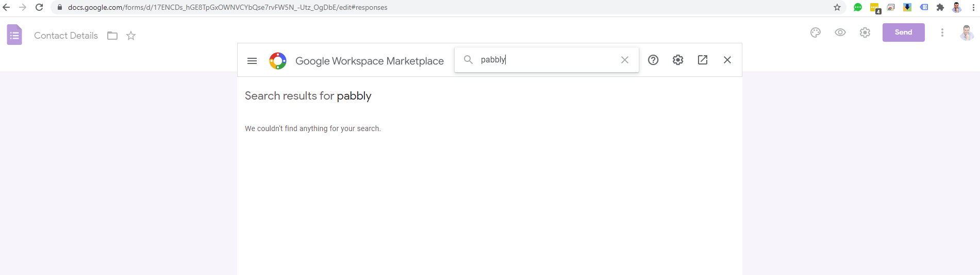Open the green chat extension icon
The width and height of the screenshot is (980, 275).
point(858,7)
